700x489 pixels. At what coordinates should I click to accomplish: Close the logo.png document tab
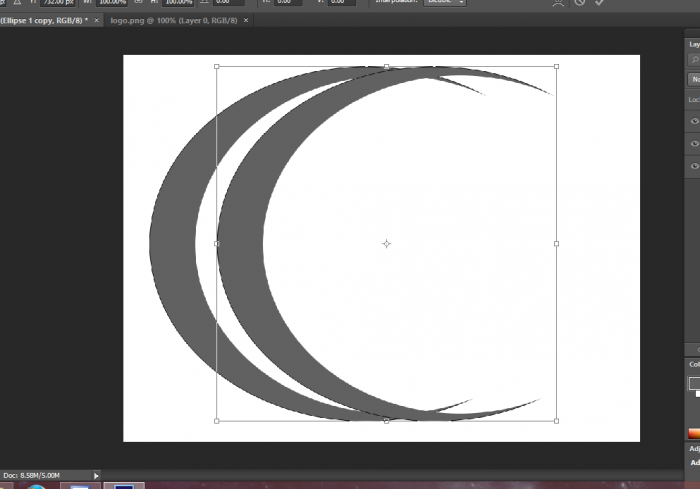[x=247, y=20]
